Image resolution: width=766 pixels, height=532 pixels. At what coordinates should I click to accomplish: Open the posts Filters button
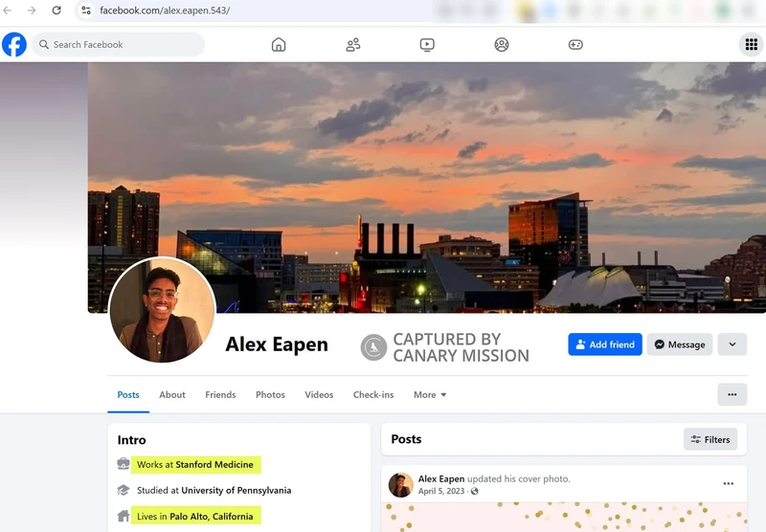pyautogui.click(x=710, y=439)
